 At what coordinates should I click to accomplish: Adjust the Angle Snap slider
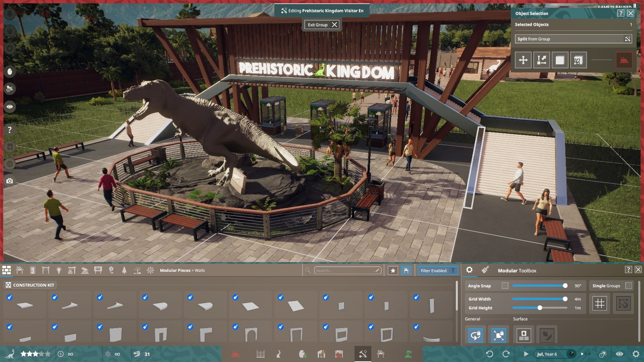tap(540, 286)
